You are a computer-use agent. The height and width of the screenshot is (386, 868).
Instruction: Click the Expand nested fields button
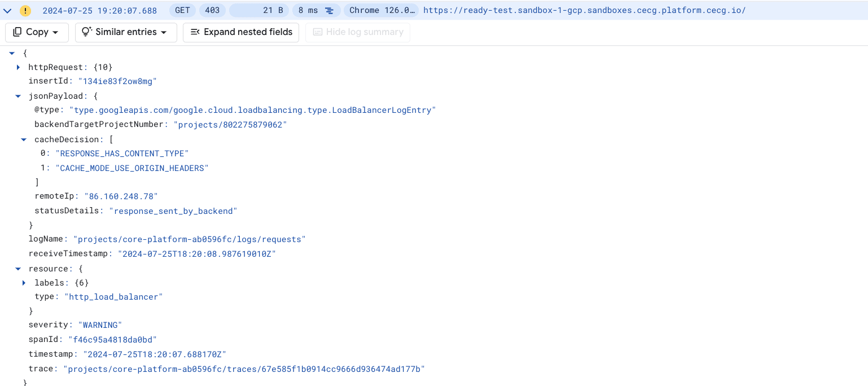241,32
